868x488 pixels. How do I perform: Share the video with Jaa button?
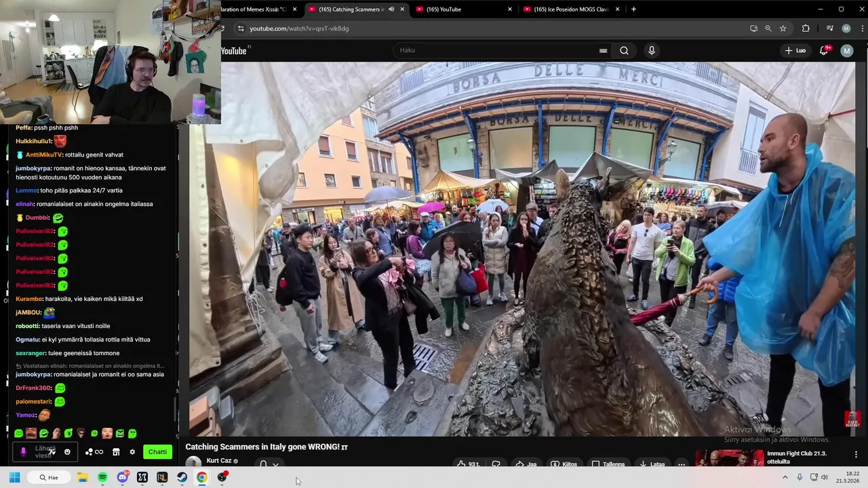click(526, 464)
